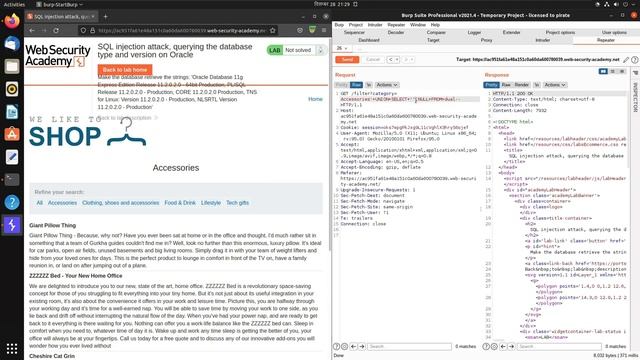Image resolution: width=640 pixels, height=360 pixels.
Task: Bookmark page with the star icon
Action: click(273, 31)
